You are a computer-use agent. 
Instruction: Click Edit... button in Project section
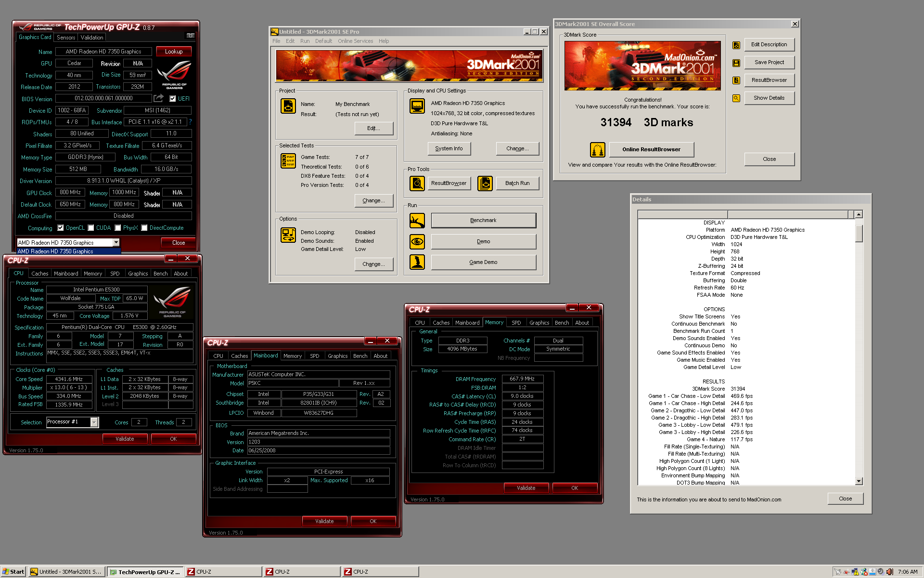(x=373, y=128)
